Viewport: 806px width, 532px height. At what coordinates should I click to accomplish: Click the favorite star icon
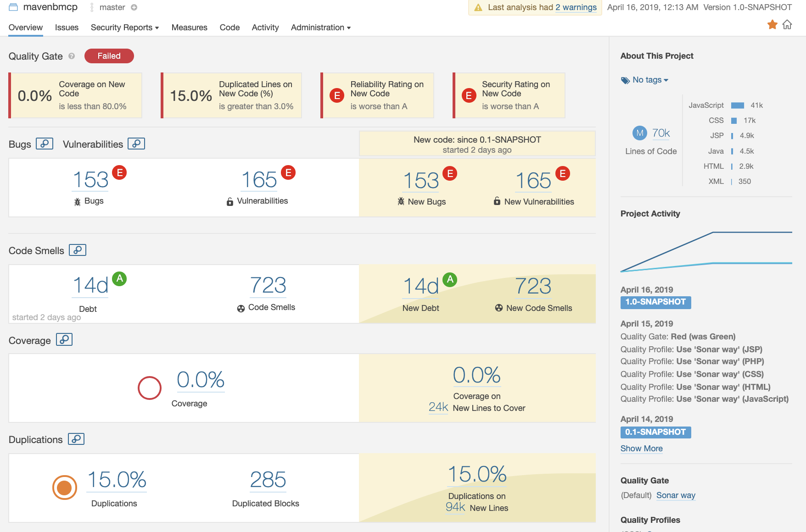click(772, 25)
